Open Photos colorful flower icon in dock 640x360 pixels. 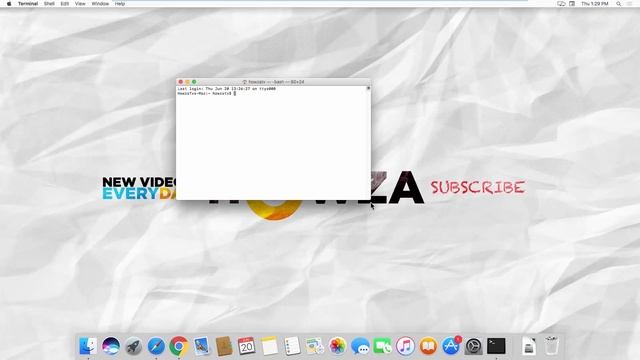(x=338, y=346)
